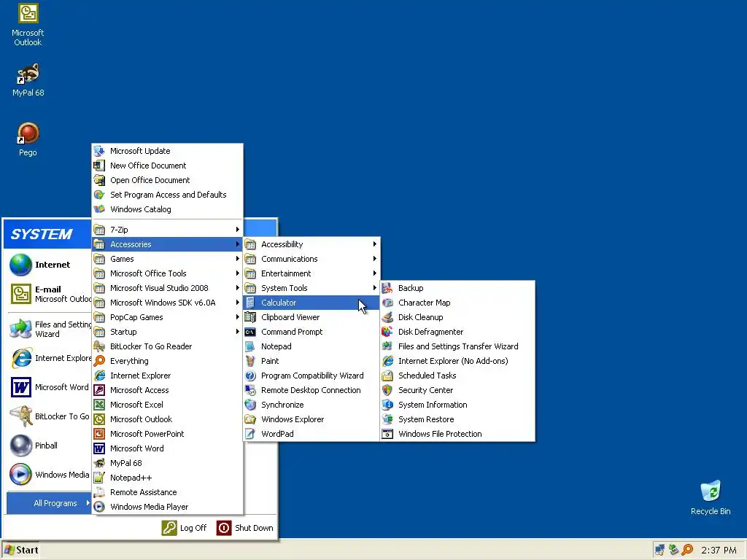The width and height of the screenshot is (747, 560).
Task: Click the orange search tray icon
Action: pyautogui.click(x=687, y=550)
